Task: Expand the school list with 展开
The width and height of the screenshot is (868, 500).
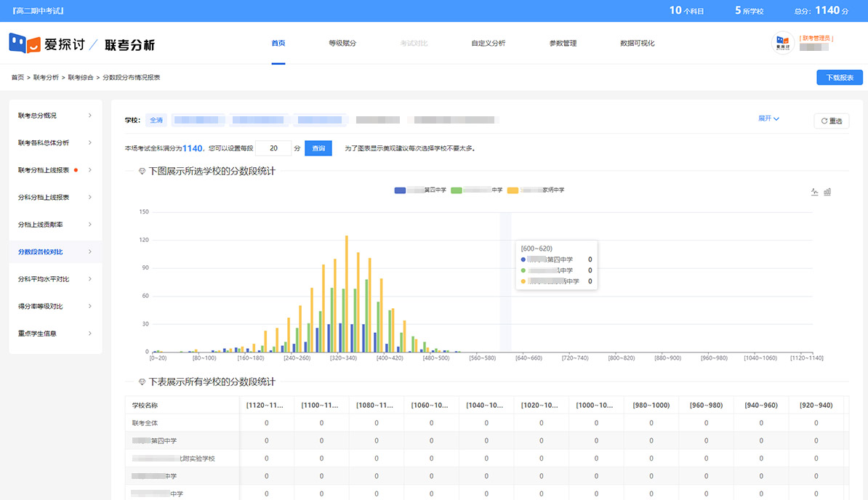Action: [x=768, y=118]
